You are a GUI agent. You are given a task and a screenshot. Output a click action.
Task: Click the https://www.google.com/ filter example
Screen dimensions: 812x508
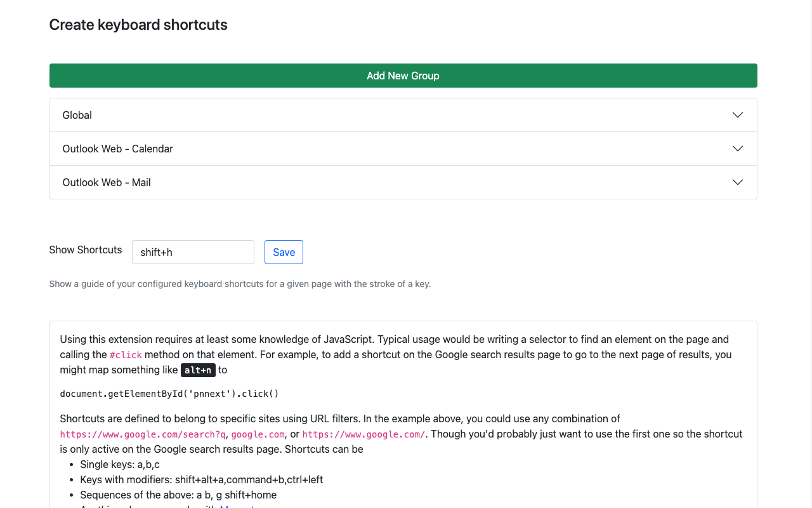(363, 434)
